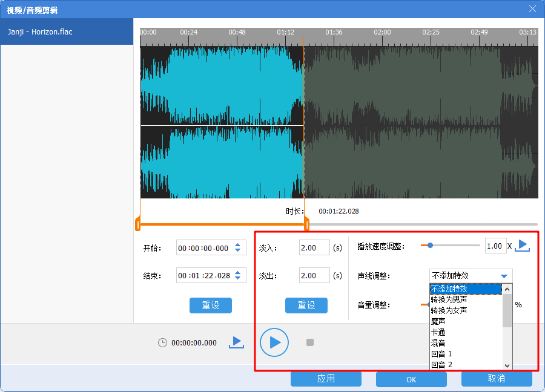
Task: Click the 应用 button
Action: (326, 379)
